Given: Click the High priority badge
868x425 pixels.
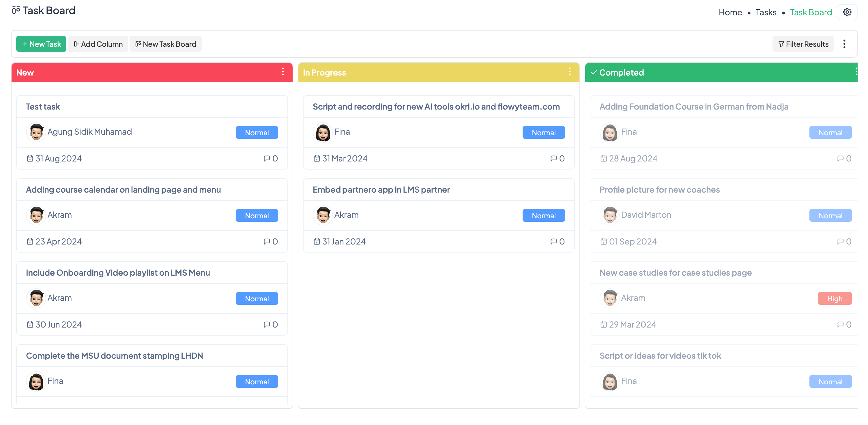Looking at the screenshot, I should pos(834,299).
